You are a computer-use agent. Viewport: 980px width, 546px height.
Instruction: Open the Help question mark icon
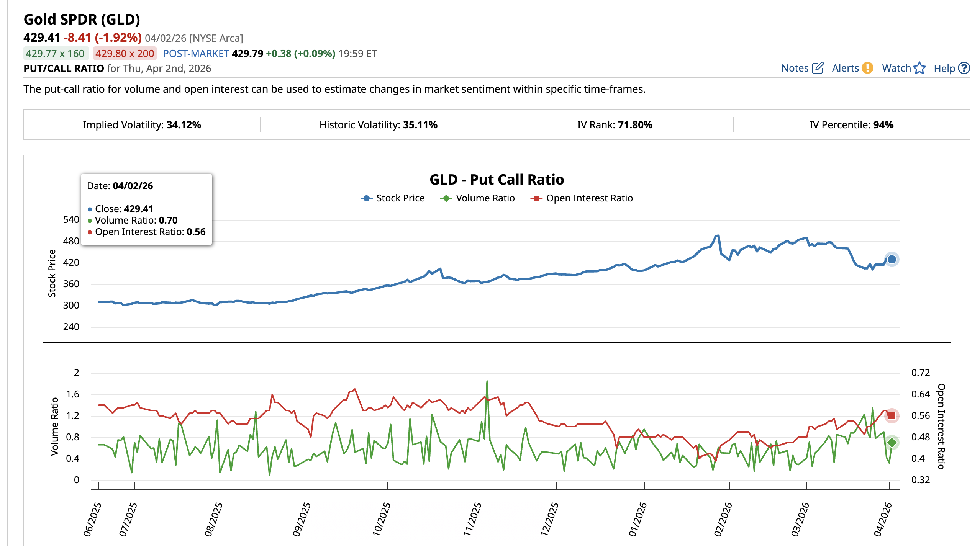[965, 68]
